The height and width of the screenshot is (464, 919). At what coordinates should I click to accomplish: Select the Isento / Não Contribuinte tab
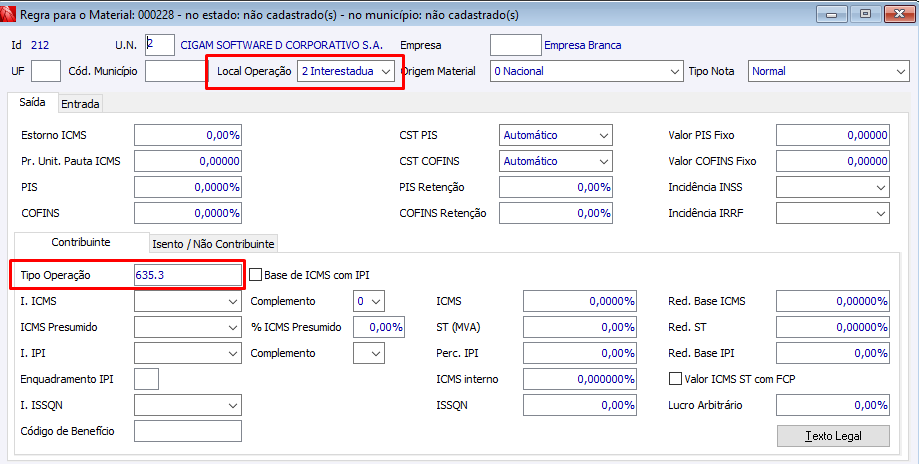pyautogui.click(x=213, y=243)
